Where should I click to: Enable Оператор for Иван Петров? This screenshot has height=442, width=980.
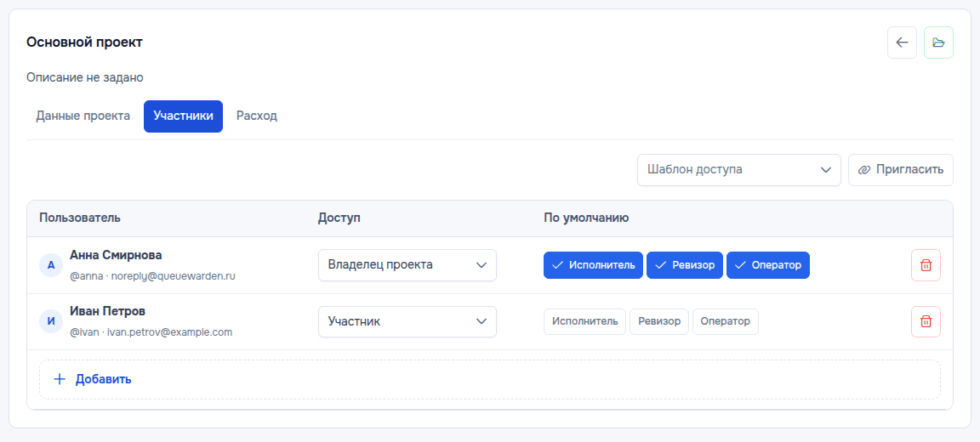725,321
